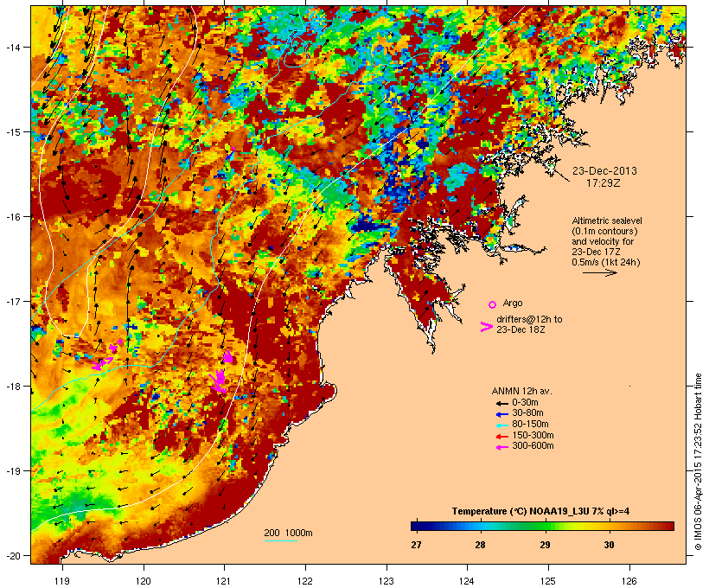Click the '150-300m' depth label
Screen dimensions: 709x588
533,435
